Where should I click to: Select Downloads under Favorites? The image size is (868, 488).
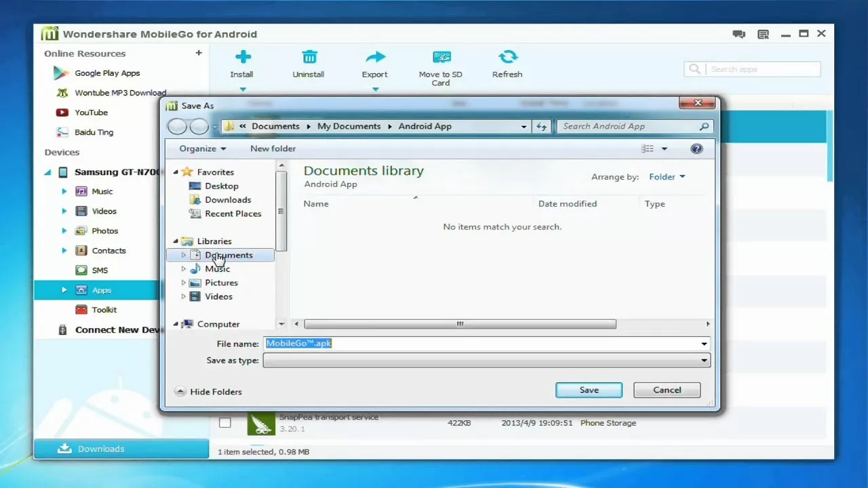click(228, 200)
